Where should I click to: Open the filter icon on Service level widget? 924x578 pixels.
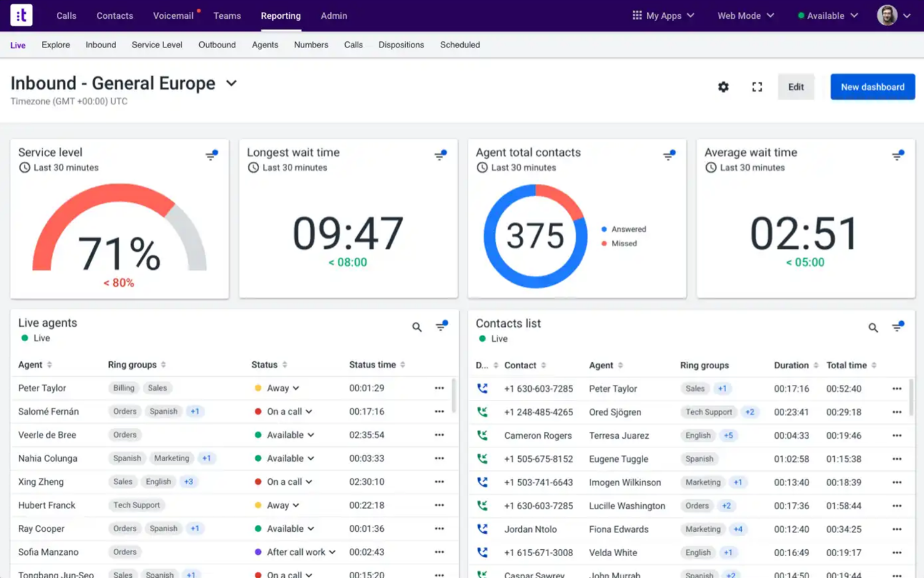212,154
